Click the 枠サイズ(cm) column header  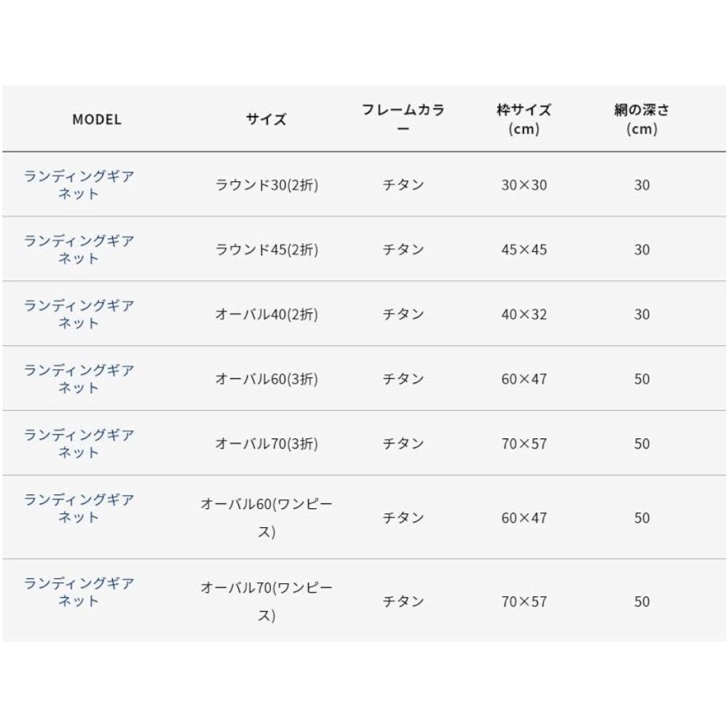tap(523, 119)
